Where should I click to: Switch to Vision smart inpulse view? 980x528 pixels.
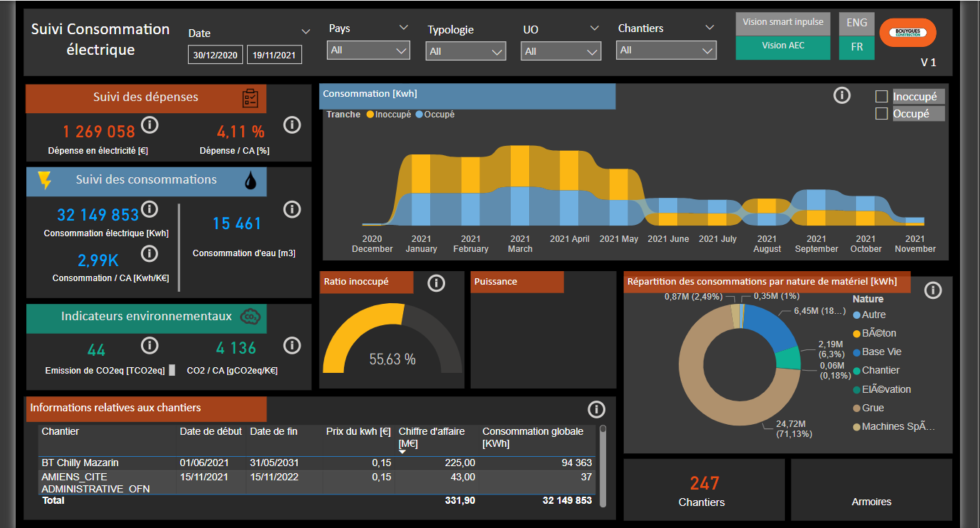coord(783,22)
